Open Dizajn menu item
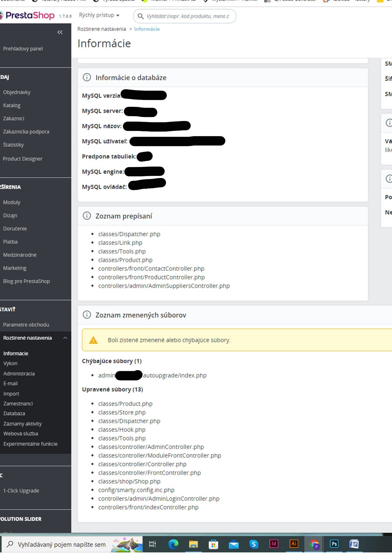The width and height of the screenshot is (392, 555). (x=10, y=215)
